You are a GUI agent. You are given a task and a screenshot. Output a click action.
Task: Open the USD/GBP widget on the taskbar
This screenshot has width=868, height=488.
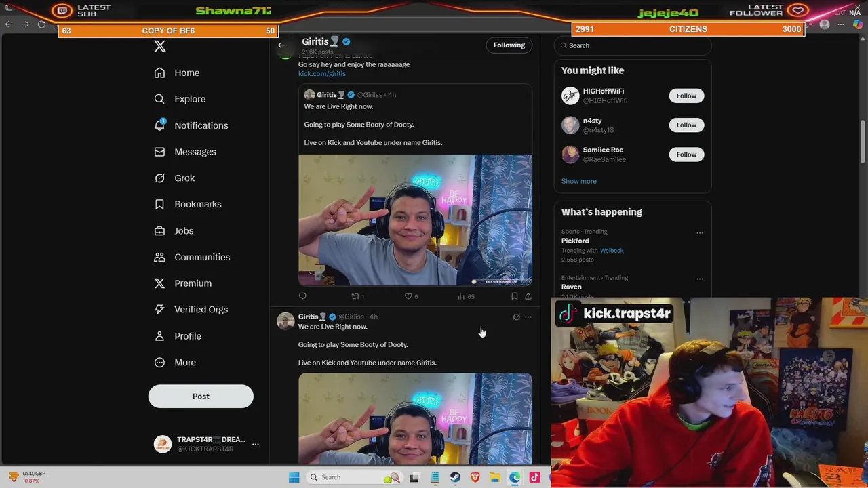26,477
